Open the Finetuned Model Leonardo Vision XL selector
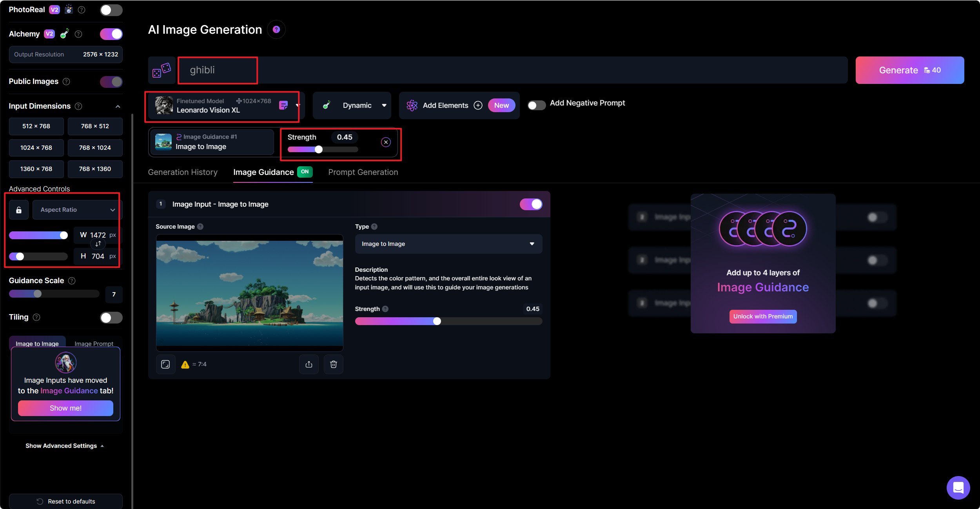Viewport: 980px width, 509px height. click(x=226, y=105)
